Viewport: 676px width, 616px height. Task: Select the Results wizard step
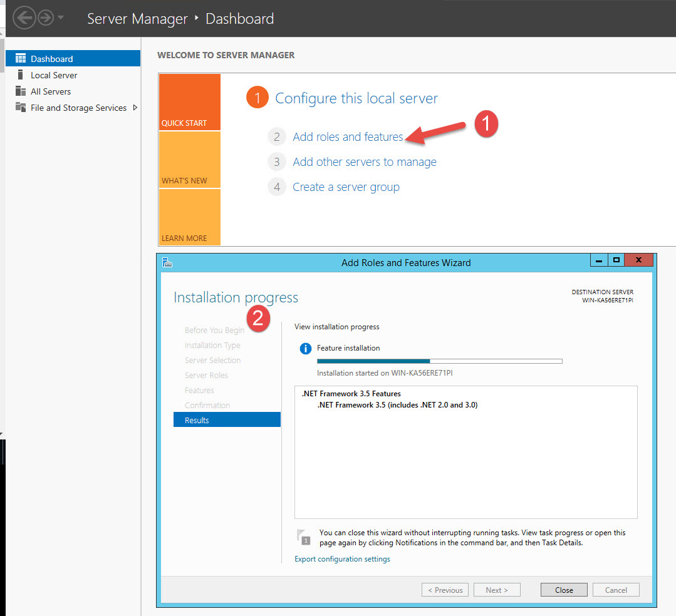227,420
